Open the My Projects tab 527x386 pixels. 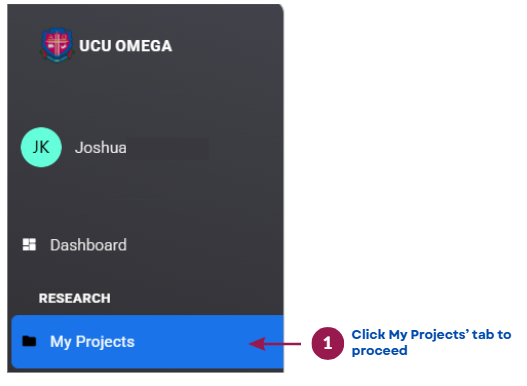click(x=92, y=342)
